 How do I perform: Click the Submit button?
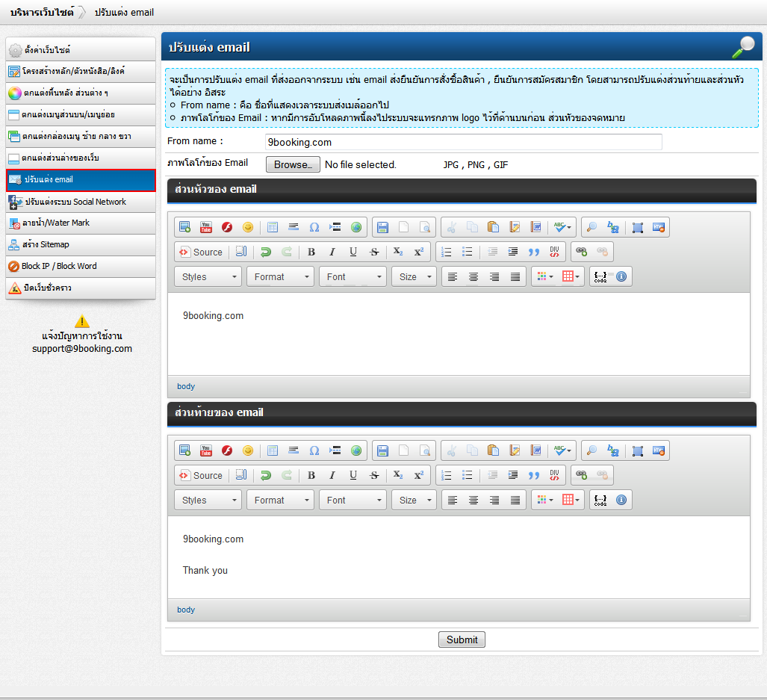pos(462,639)
